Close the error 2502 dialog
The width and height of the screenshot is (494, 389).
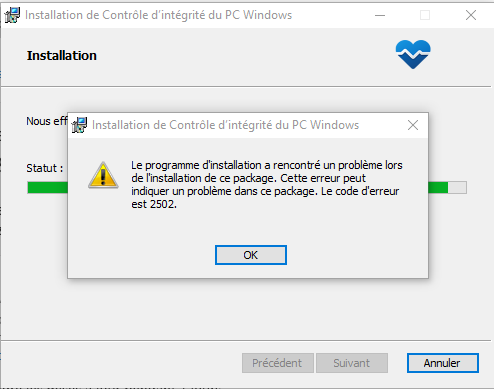pyautogui.click(x=413, y=125)
